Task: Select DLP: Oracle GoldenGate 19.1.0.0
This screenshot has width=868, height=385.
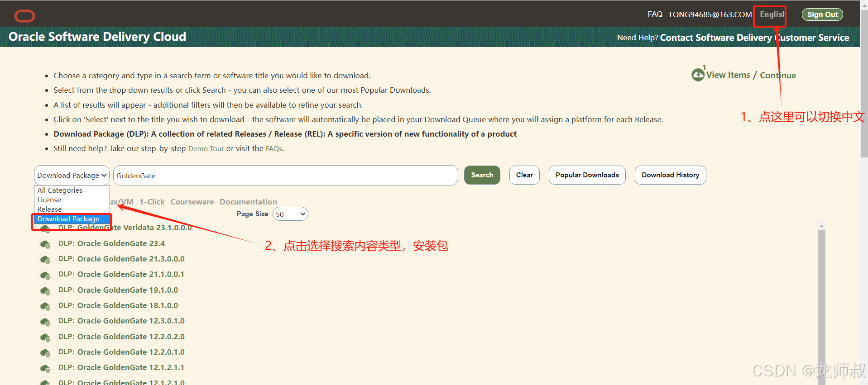Action: tap(118, 290)
